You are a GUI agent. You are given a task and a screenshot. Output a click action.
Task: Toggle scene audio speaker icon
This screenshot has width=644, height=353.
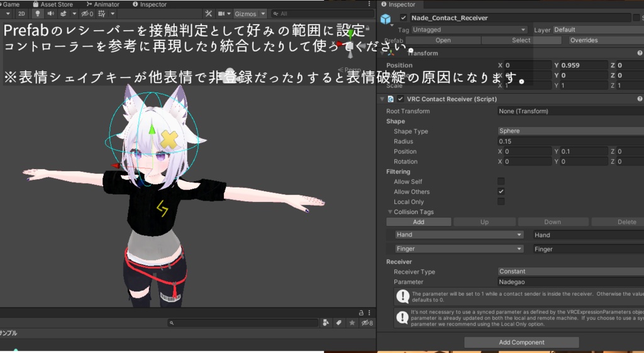(x=50, y=14)
